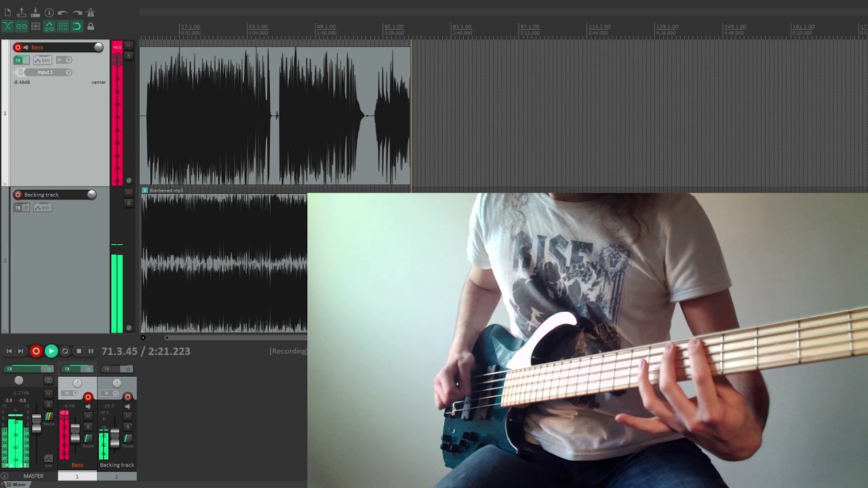Solo the Backing track in track panel
The width and height of the screenshot is (868, 488).
click(x=129, y=203)
